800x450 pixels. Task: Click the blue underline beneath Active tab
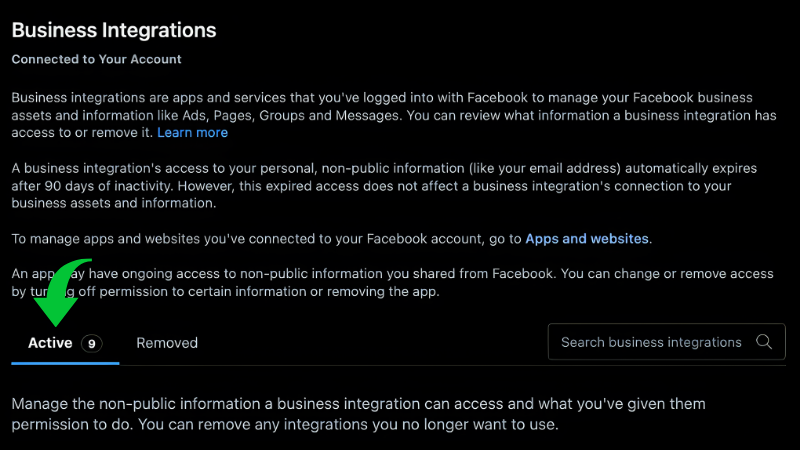[x=65, y=363]
